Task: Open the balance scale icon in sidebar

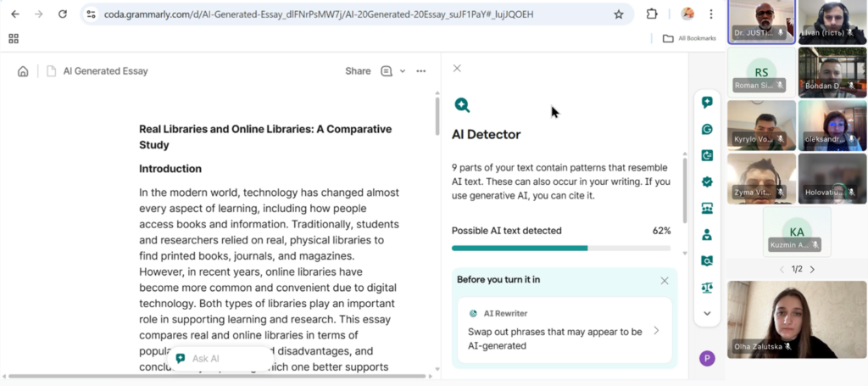Action: pyautogui.click(x=707, y=288)
